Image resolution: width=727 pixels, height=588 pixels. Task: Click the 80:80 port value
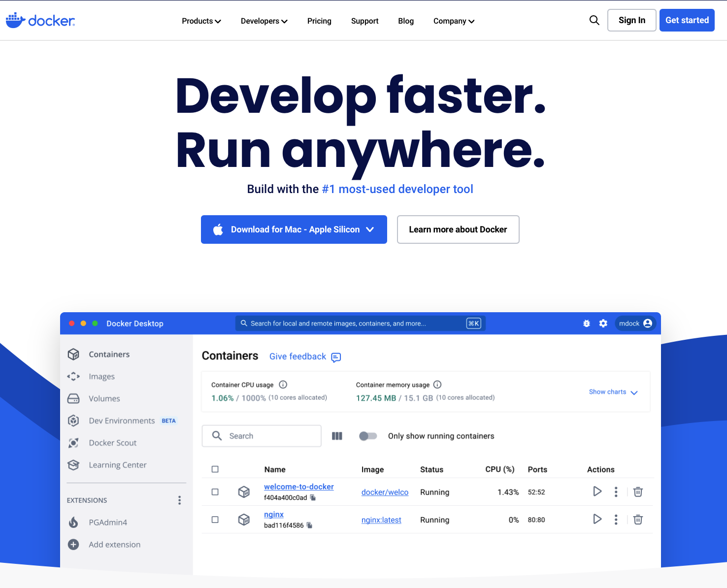tap(536, 520)
